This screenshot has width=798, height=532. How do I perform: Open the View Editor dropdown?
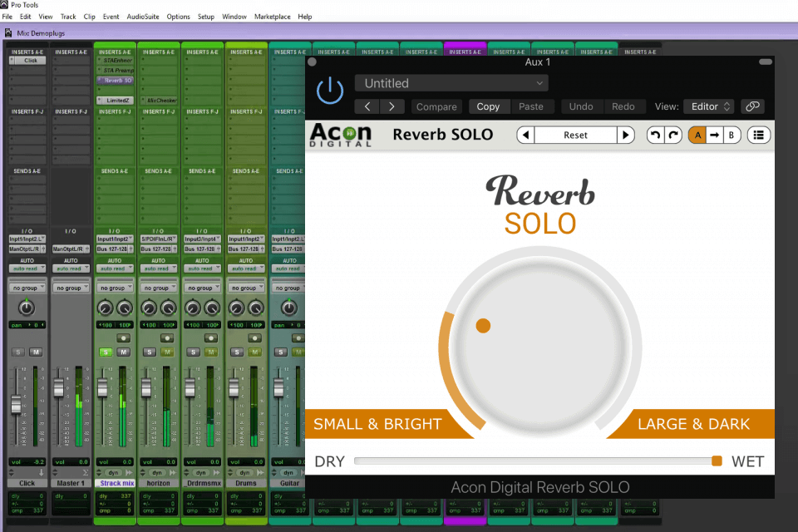(709, 106)
